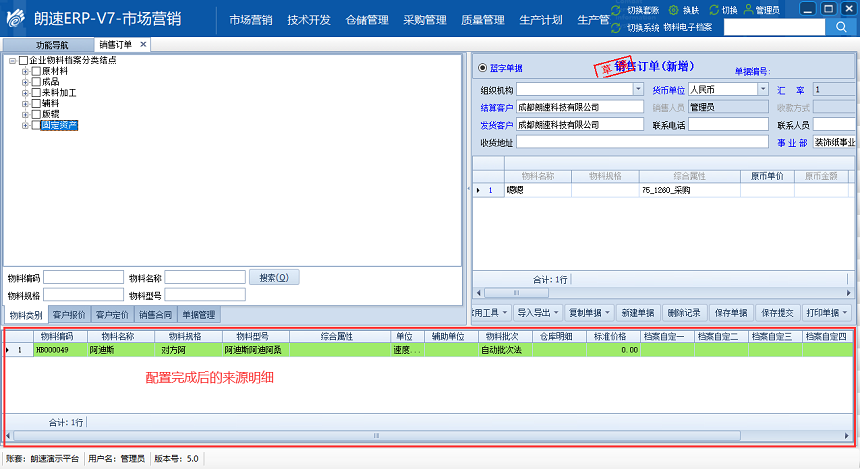
Task: Check the 版辊 checkbox
Action: pyautogui.click(x=36, y=114)
